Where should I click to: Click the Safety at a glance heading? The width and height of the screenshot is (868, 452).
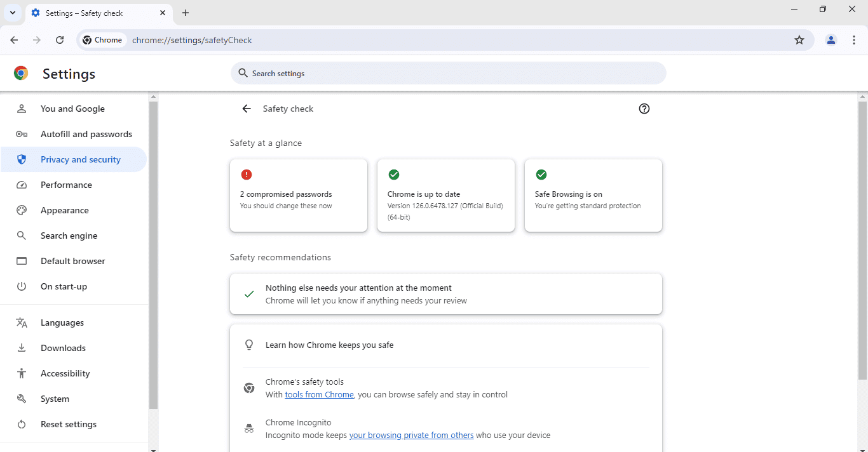tap(266, 143)
